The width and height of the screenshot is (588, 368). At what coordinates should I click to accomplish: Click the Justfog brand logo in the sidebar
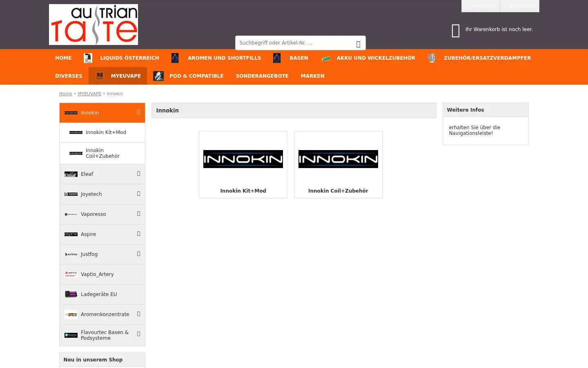[x=71, y=254]
